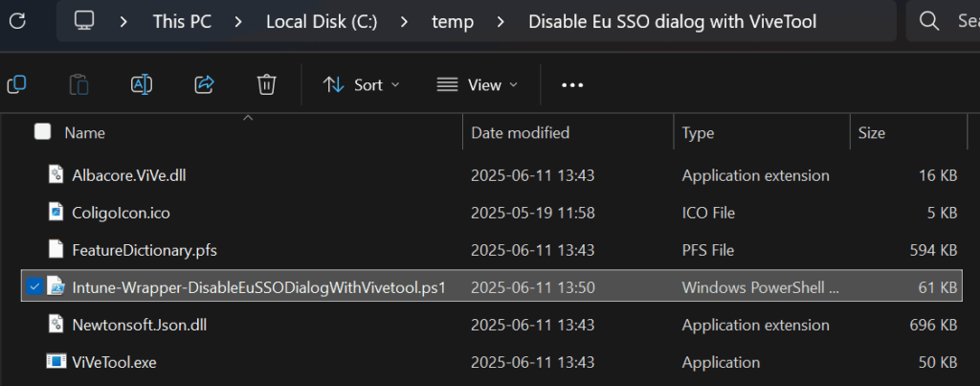Click the Paste clipboard icon
The height and width of the screenshot is (386, 980).
point(78,84)
